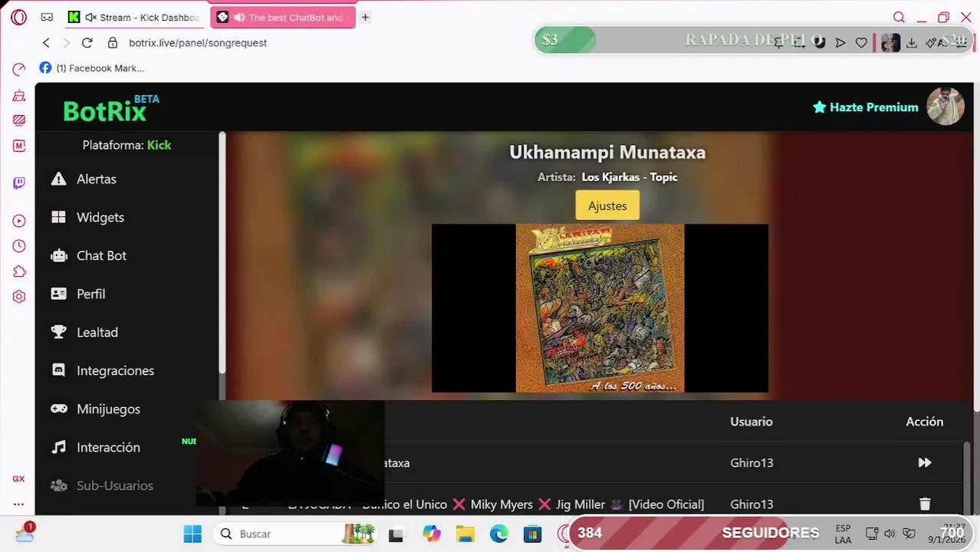
Task: Open the browser tab search magnifier
Action: 899,17
